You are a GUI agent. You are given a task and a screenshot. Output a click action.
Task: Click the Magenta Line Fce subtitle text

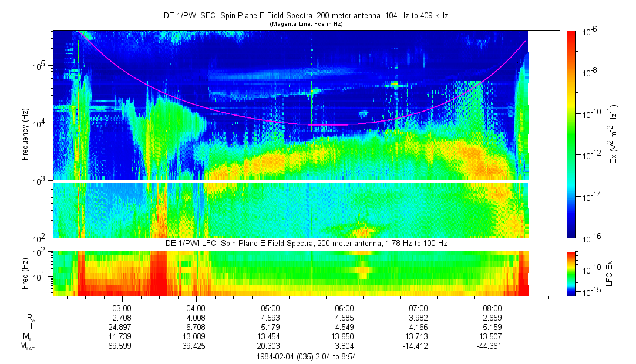(305, 25)
